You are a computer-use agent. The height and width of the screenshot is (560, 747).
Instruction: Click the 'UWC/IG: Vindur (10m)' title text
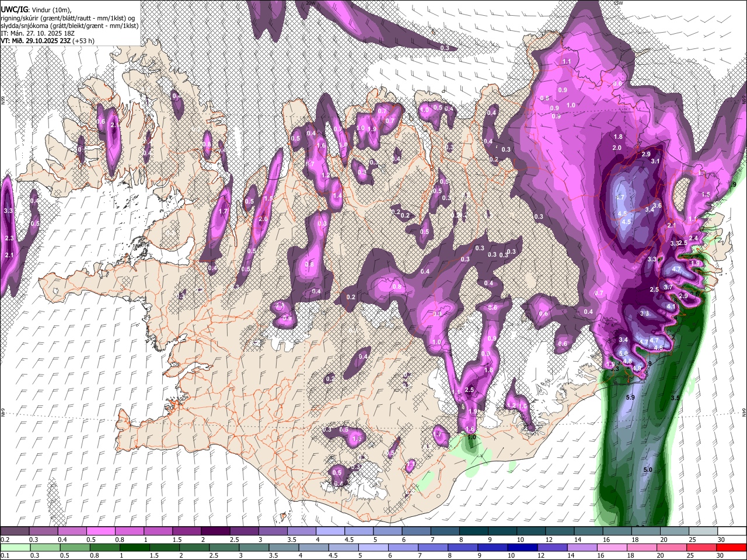tap(36, 9)
